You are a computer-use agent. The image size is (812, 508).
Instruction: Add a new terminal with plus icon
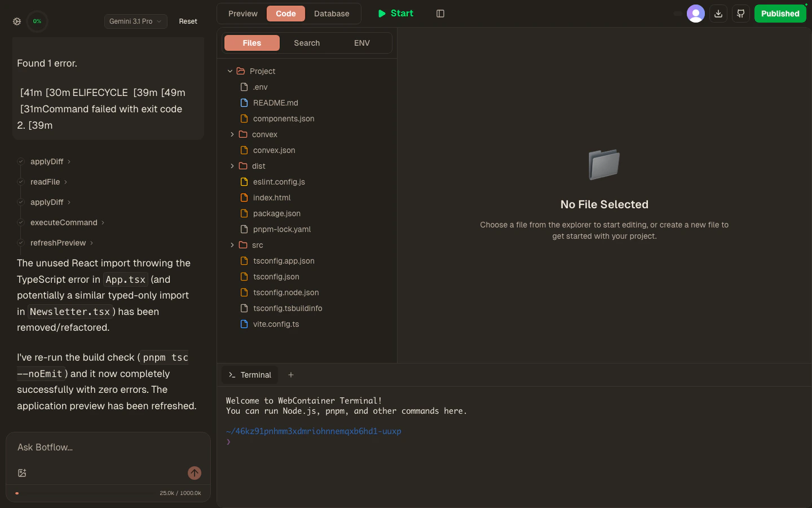[291, 375]
